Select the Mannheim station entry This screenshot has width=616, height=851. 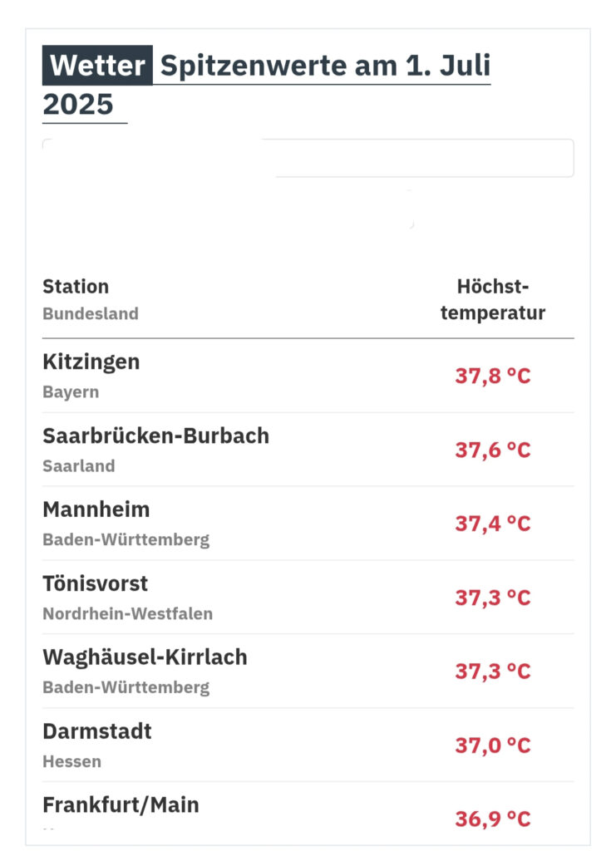(x=96, y=509)
